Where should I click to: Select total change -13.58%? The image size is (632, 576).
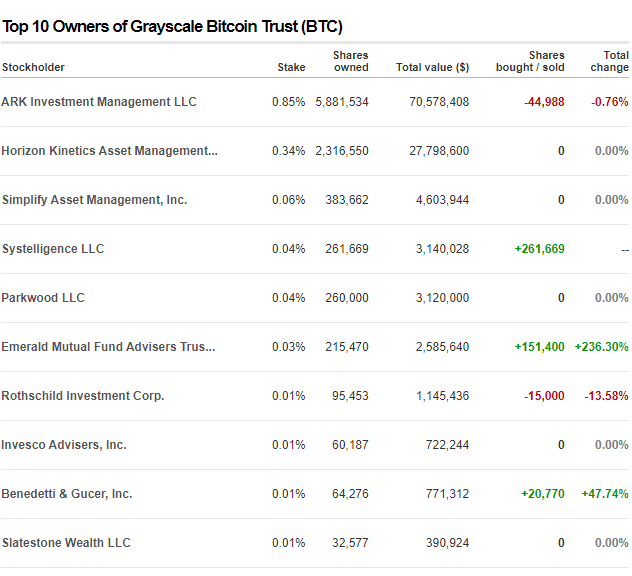tap(607, 395)
